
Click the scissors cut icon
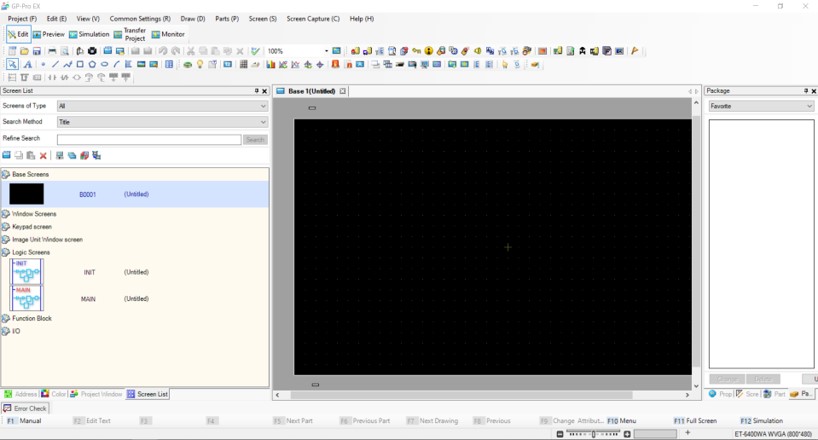[191, 51]
